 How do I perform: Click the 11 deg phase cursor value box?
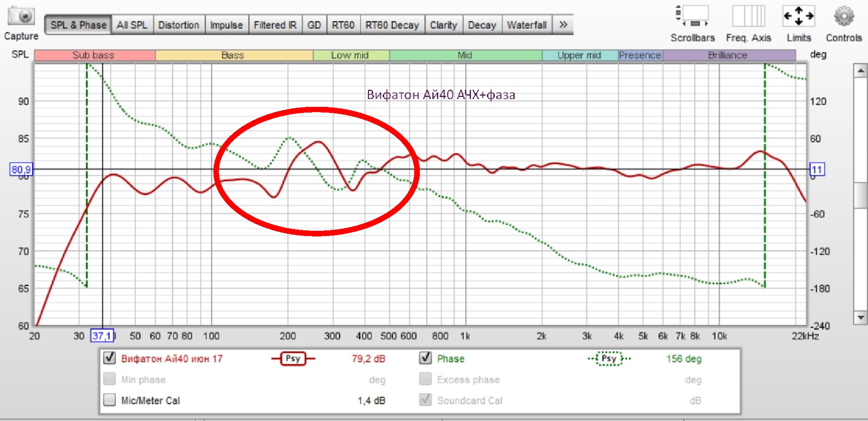[817, 169]
